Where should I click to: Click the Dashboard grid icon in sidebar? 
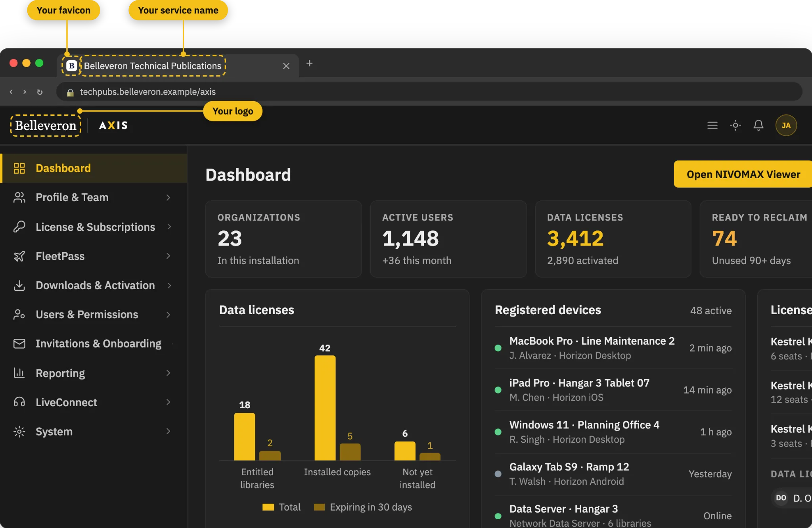(19, 168)
